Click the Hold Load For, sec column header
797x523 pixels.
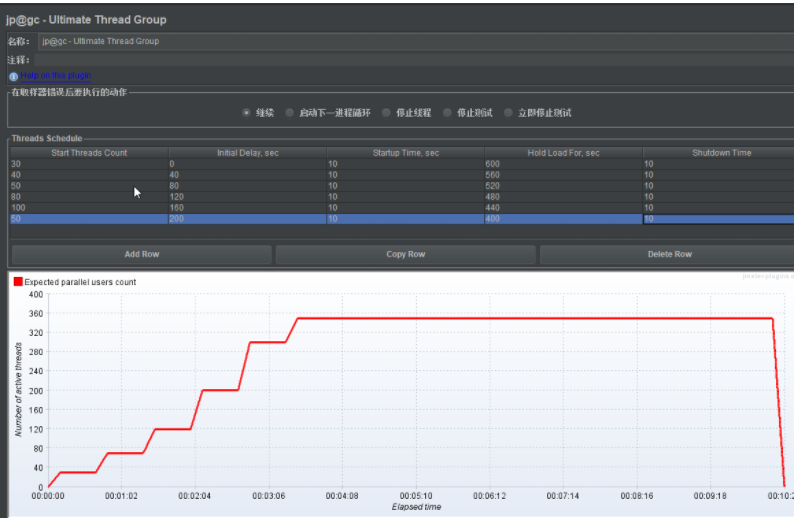click(x=563, y=153)
